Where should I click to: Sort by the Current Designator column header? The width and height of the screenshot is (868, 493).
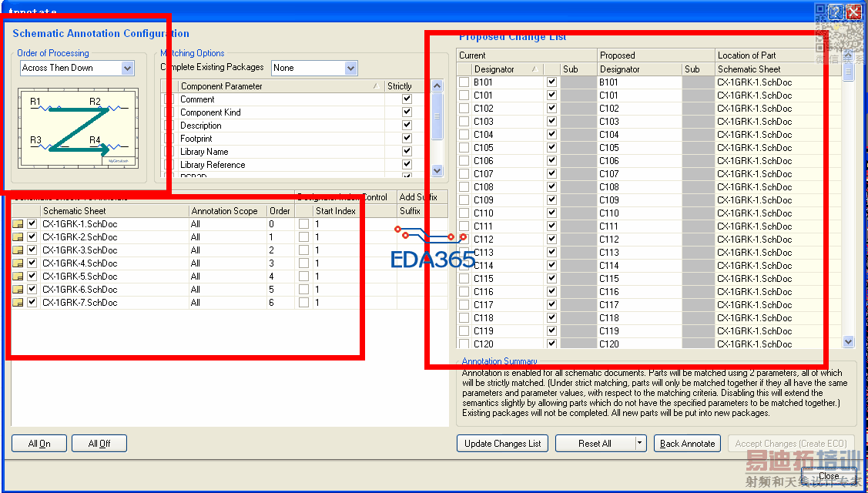pyautogui.click(x=507, y=69)
